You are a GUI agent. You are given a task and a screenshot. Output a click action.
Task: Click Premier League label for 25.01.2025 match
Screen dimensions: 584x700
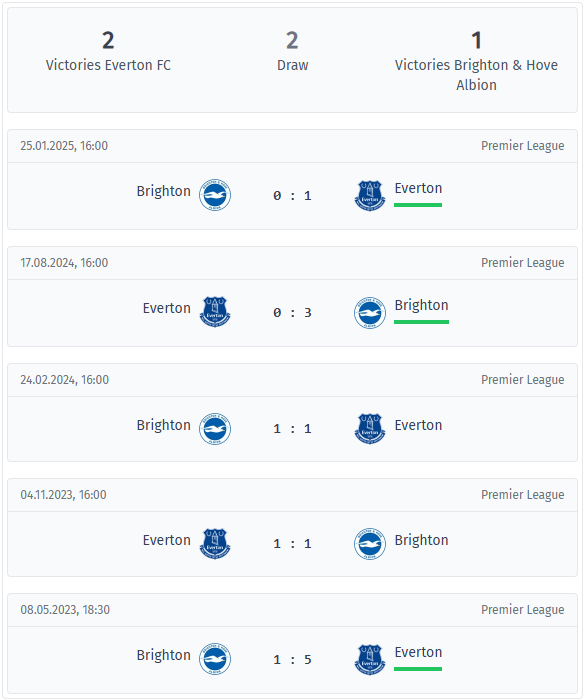pos(522,146)
